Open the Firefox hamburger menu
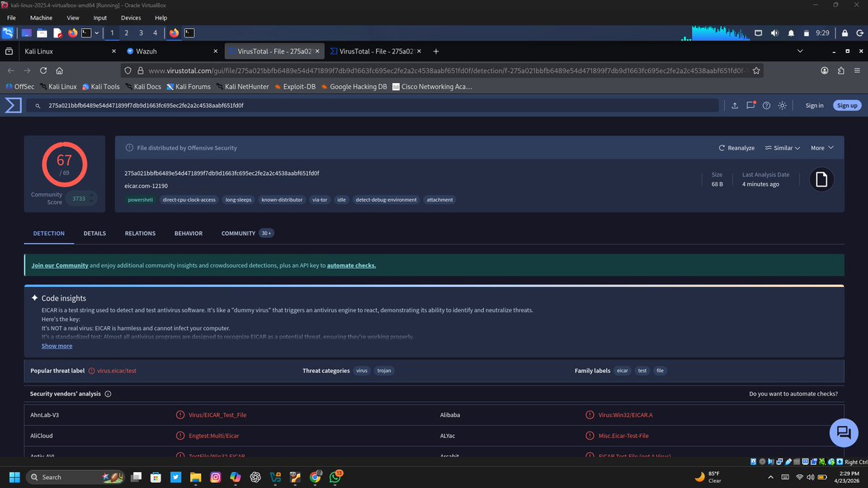 (857, 71)
